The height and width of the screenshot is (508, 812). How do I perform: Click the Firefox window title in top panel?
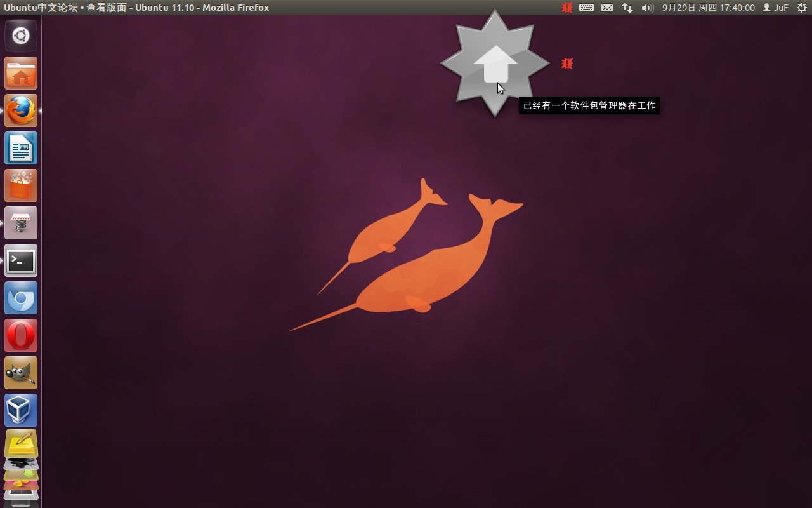[136, 8]
